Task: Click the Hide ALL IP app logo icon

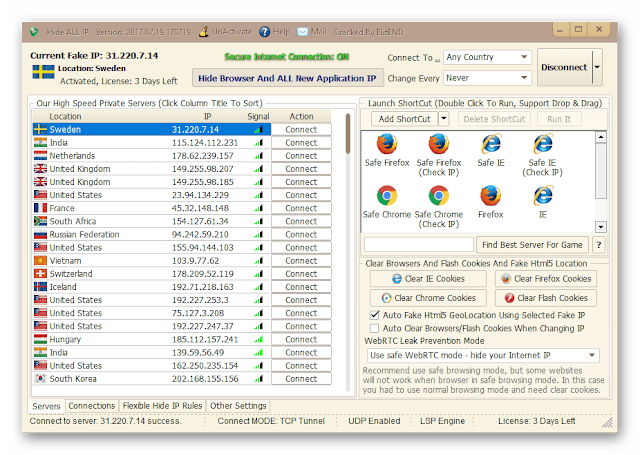Action: pyautogui.click(x=34, y=32)
